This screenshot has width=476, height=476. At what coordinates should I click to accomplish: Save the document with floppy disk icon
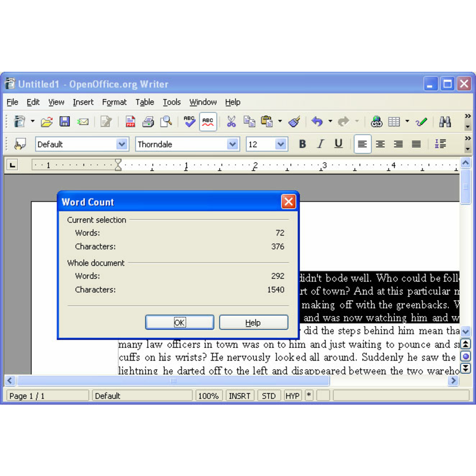pyautogui.click(x=65, y=122)
